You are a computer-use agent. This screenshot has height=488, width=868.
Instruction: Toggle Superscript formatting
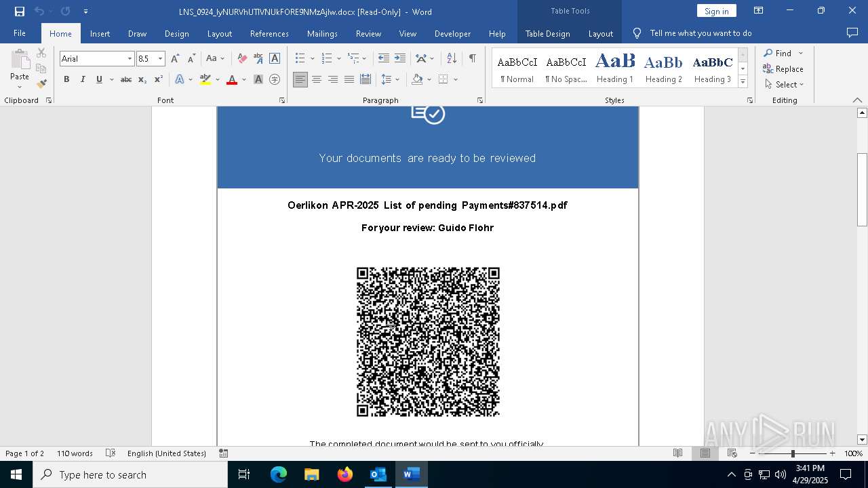159,80
